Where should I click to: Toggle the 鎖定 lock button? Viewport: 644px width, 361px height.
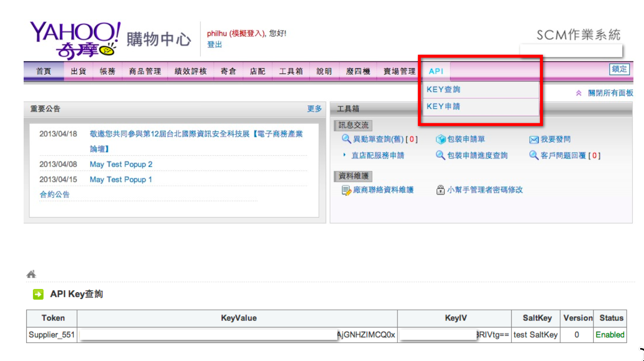pos(619,69)
